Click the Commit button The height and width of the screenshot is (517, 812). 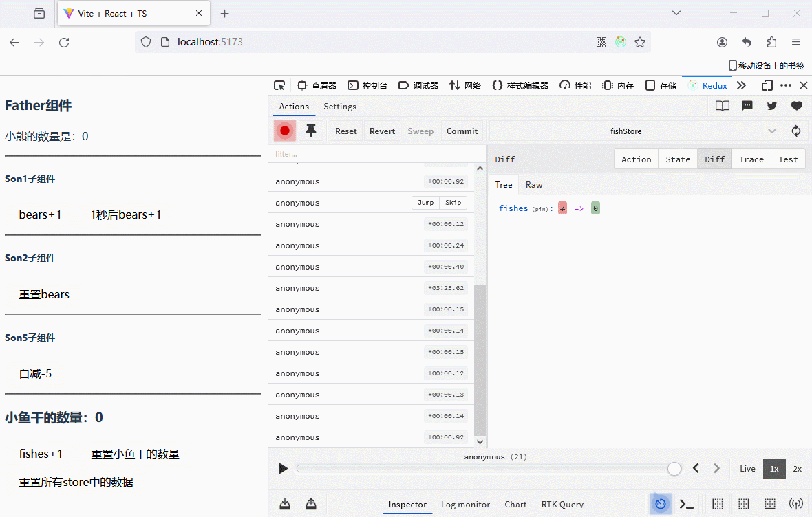[462, 131]
